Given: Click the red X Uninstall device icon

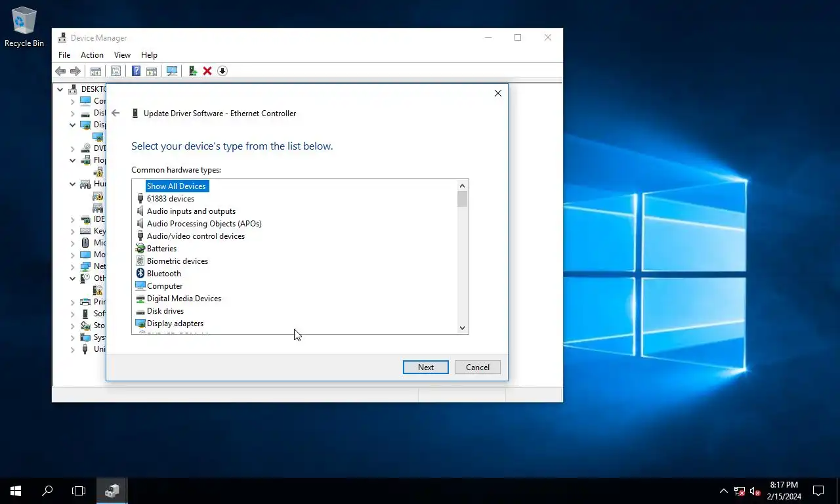Looking at the screenshot, I should point(207,71).
